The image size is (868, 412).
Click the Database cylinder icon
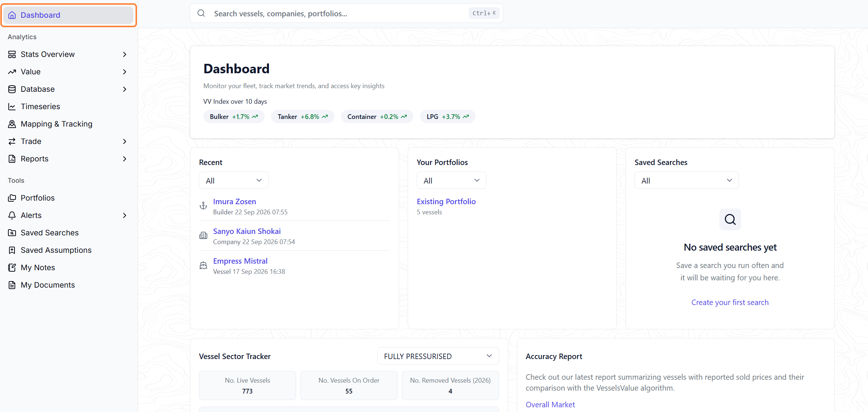point(12,89)
